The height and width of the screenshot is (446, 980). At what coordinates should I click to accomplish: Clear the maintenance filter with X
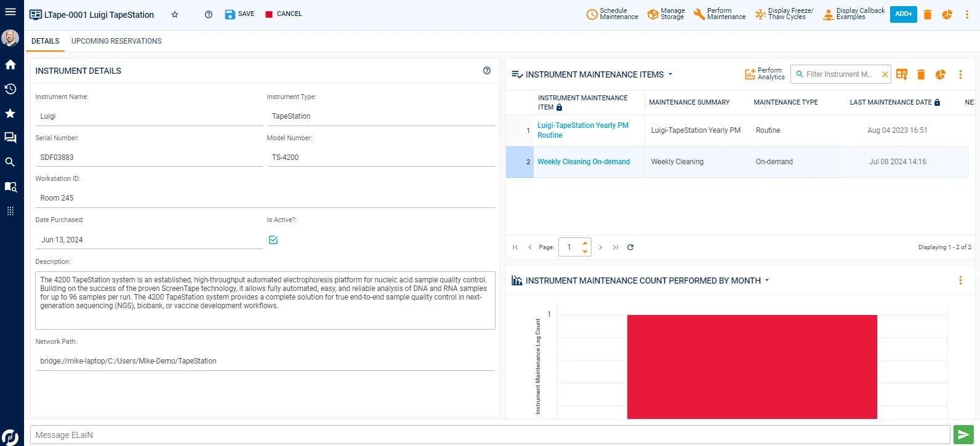coord(885,74)
